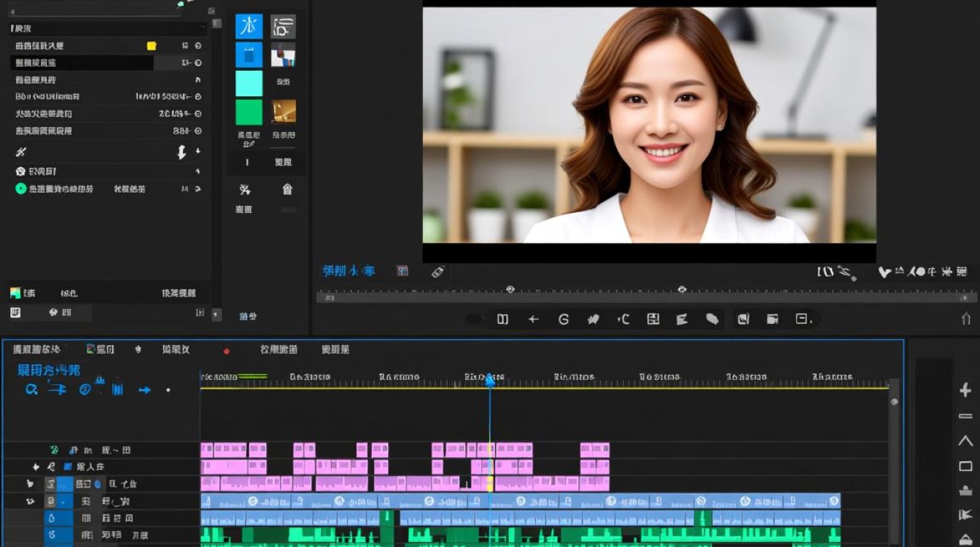This screenshot has height=547, width=980.
Task: Click the camera snapshot button in the transport bar
Action: (772, 319)
